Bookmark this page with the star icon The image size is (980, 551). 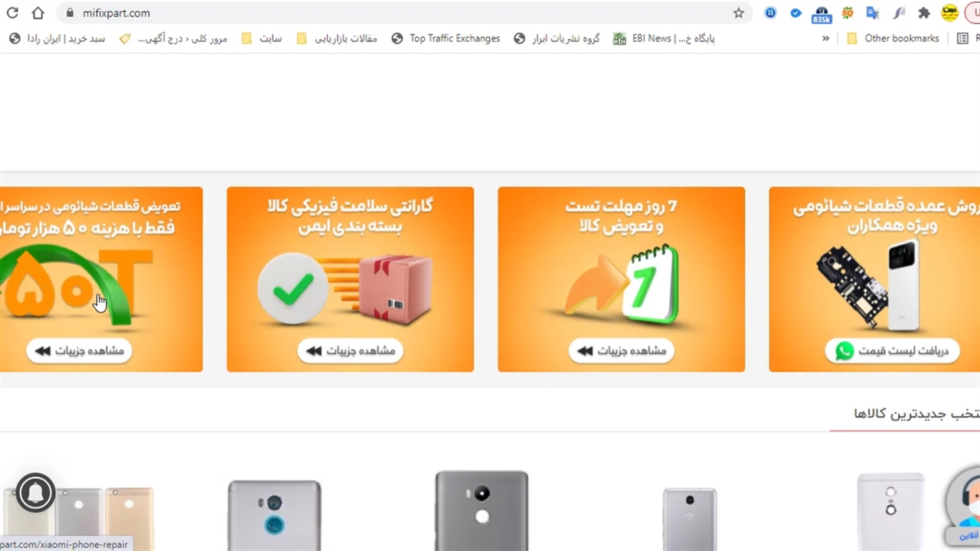pyautogui.click(x=739, y=13)
